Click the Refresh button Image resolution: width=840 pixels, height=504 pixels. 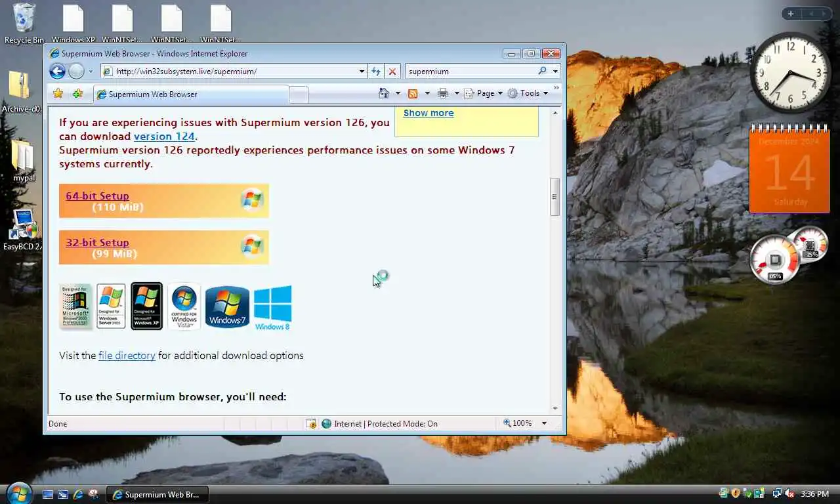[376, 72]
